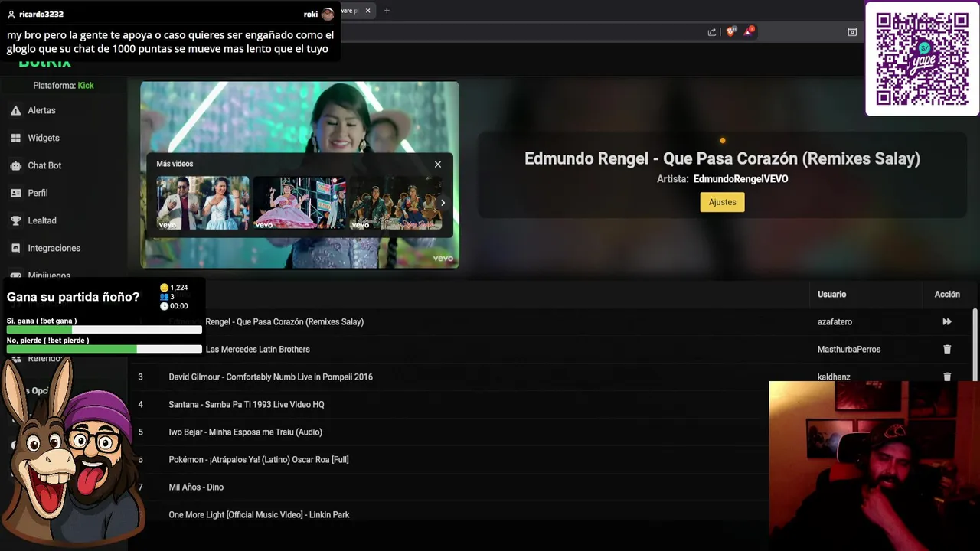Open the Perfil menu item
Screen dimensions: 980x551
point(38,193)
